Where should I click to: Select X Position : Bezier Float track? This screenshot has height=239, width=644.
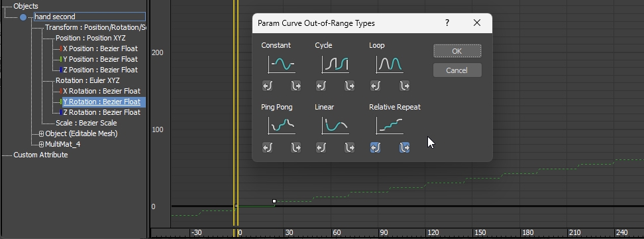pyautogui.click(x=100, y=48)
